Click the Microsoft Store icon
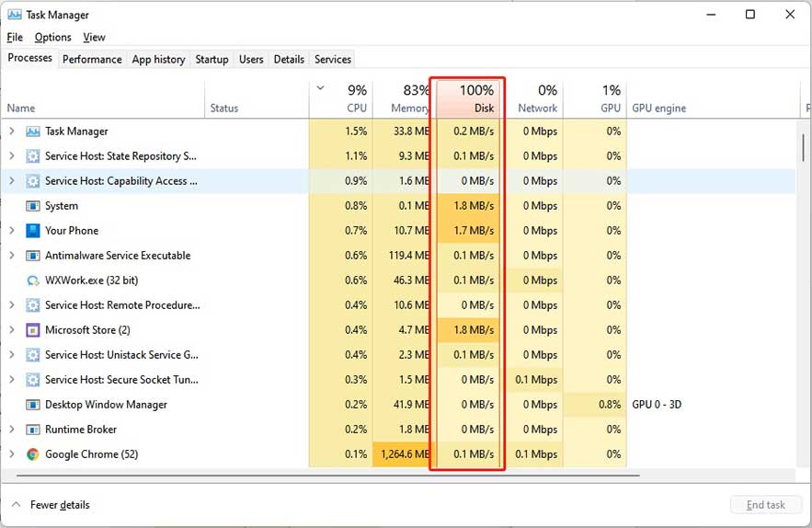Image resolution: width=812 pixels, height=528 pixels. pos(32,330)
